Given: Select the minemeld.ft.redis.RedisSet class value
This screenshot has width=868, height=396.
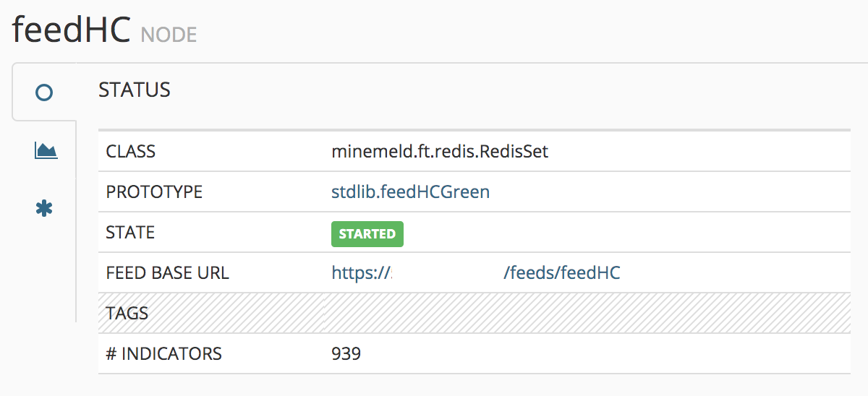Looking at the screenshot, I should [x=440, y=152].
